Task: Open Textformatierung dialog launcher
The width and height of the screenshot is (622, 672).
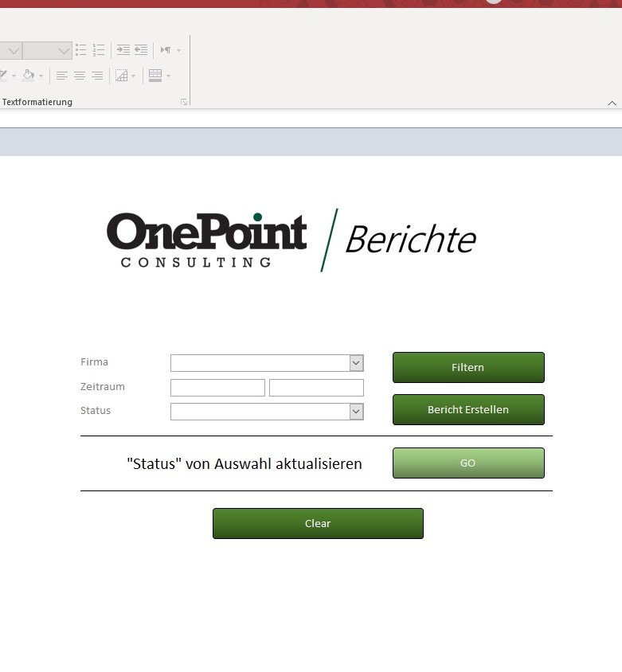Action: coord(184,102)
